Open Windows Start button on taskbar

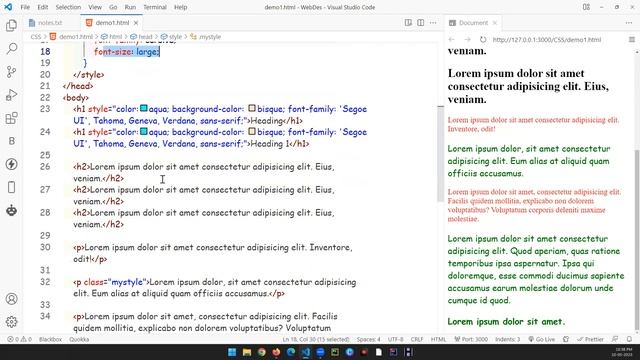point(232,352)
